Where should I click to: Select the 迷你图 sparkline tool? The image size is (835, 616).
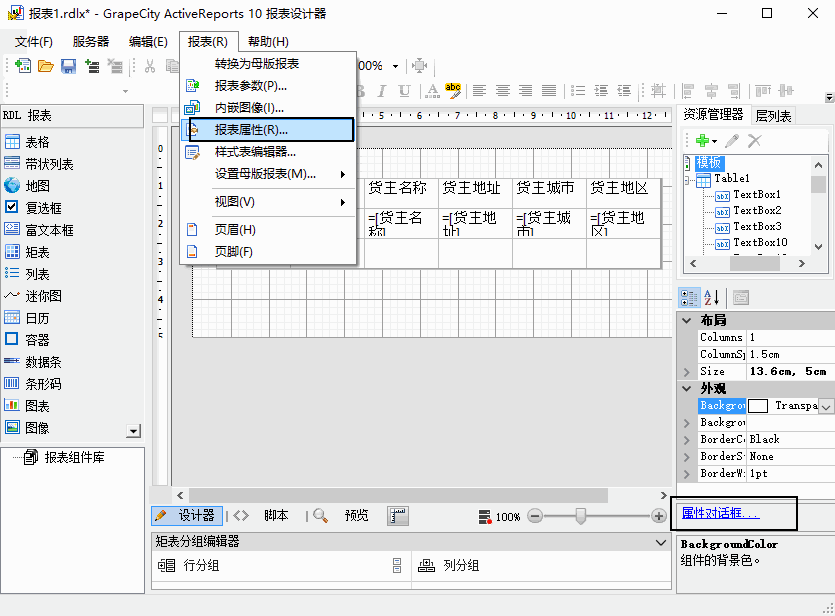click(43, 296)
